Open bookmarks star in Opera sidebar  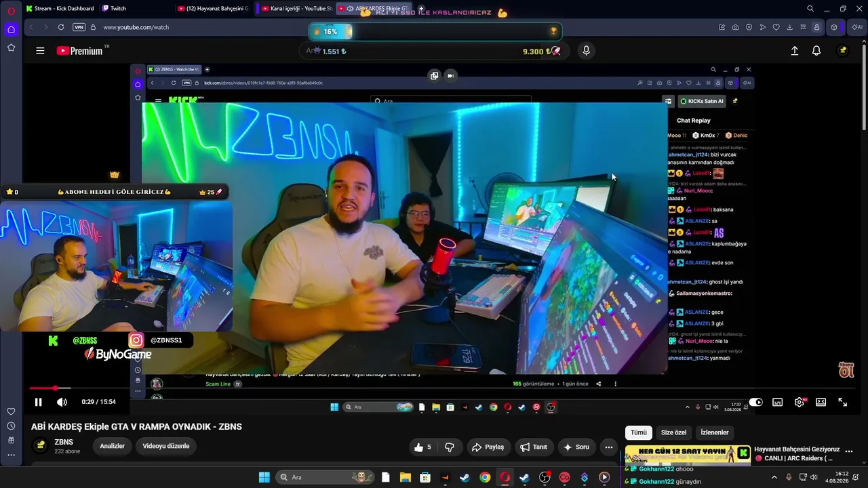coord(11,47)
